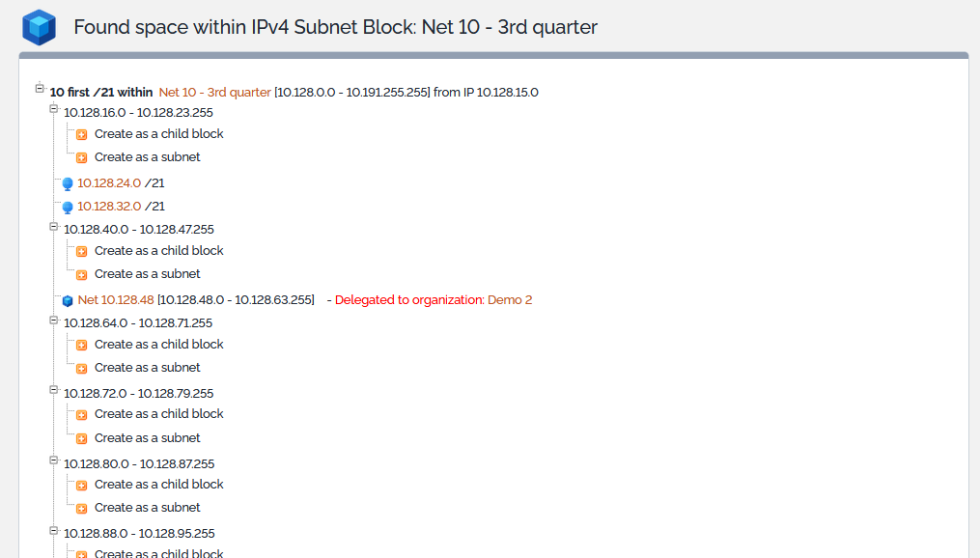Collapse the 10.128.40.0 - 10.128.47.255 range
Screen dimensions: 980x558
(x=54, y=226)
